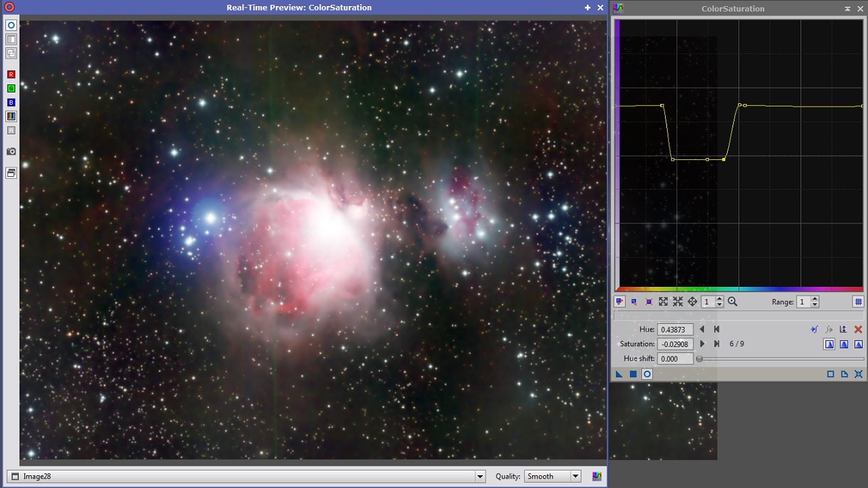868x488 pixels.
Task: Show the green channel (G)
Action: click(11, 88)
